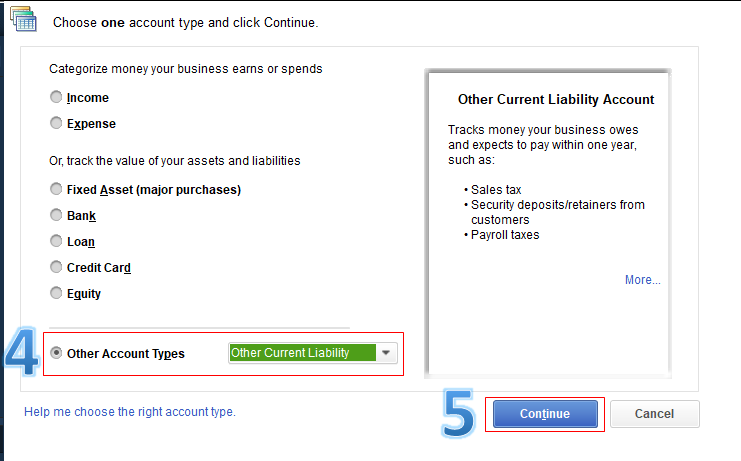Click the Other Current Liability Account heading
The width and height of the screenshot is (741, 461).
pos(556,100)
